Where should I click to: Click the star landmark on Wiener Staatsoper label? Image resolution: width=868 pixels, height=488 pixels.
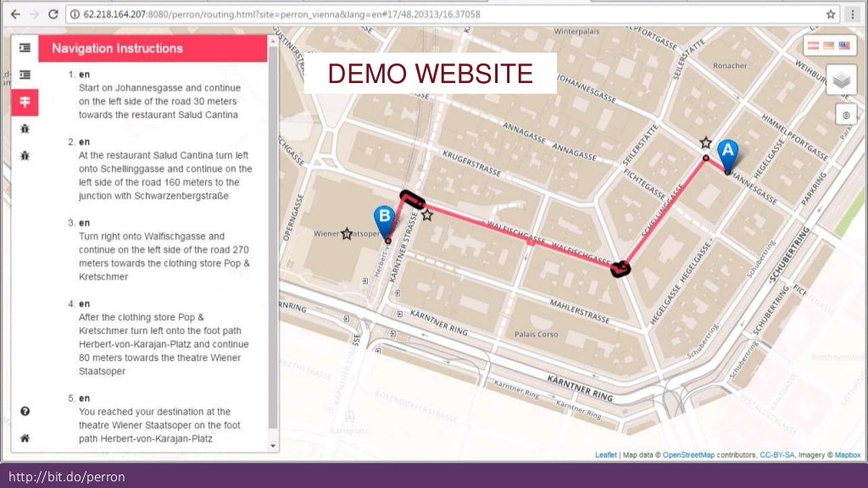(347, 234)
